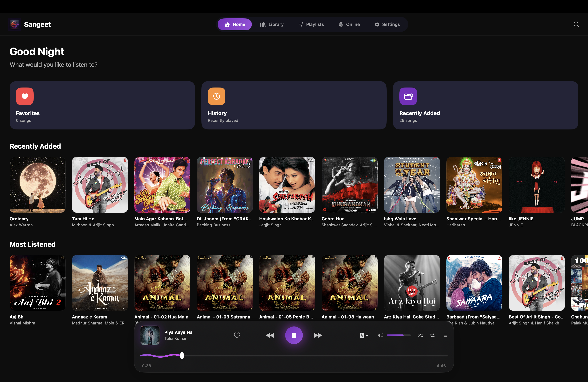588x382 pixels.
Task: Open the History recently played card
Action: tap(294, 105)
